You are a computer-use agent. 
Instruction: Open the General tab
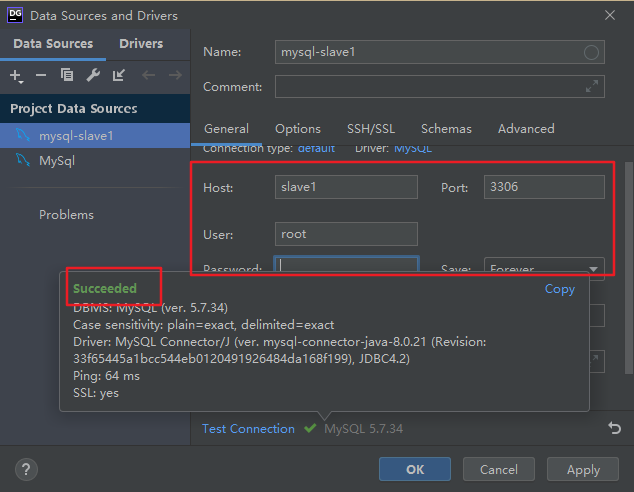(x=226, y=129)
